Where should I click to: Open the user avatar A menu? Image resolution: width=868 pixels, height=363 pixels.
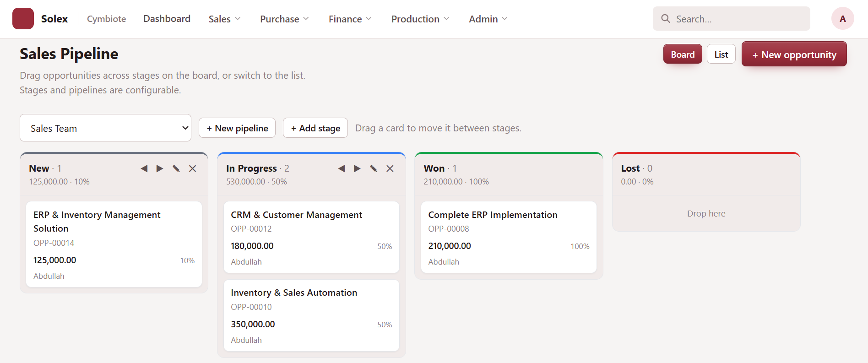coord(843,19)
